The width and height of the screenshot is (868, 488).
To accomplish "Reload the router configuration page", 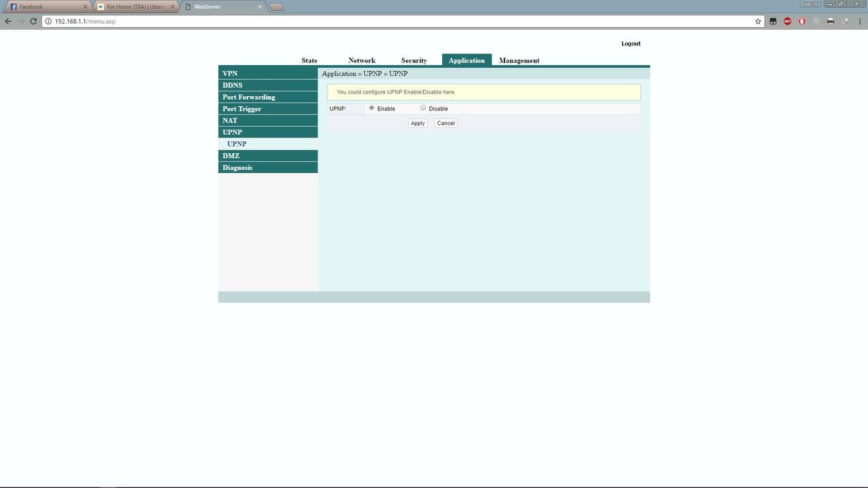I will point(33,21).
